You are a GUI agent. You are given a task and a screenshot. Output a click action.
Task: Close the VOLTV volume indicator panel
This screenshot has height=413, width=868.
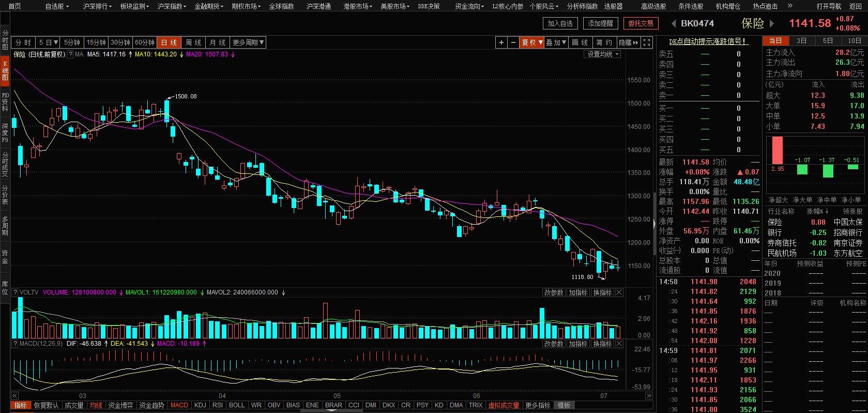(x=619, y=292)
